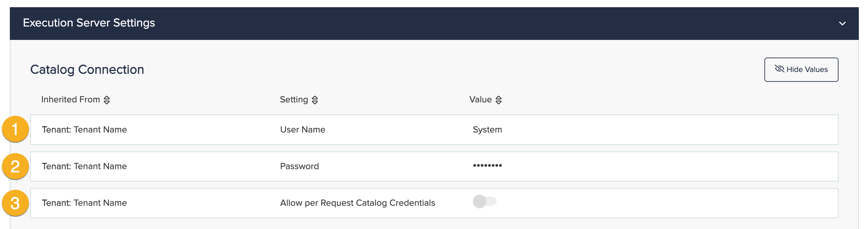Click the yellow number 2 badge
868x229 pixels.
[15, 167]
